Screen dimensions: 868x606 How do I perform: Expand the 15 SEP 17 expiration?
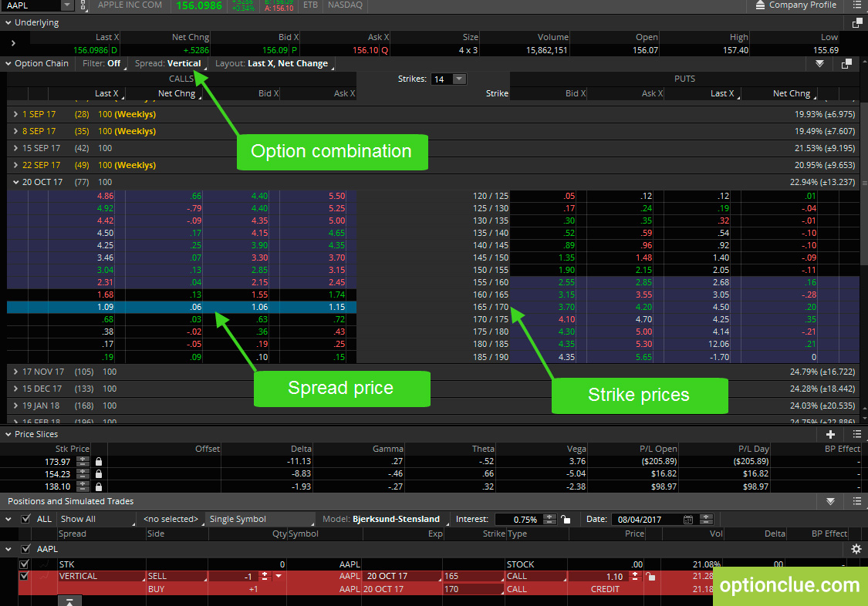[x=15, y=148]
